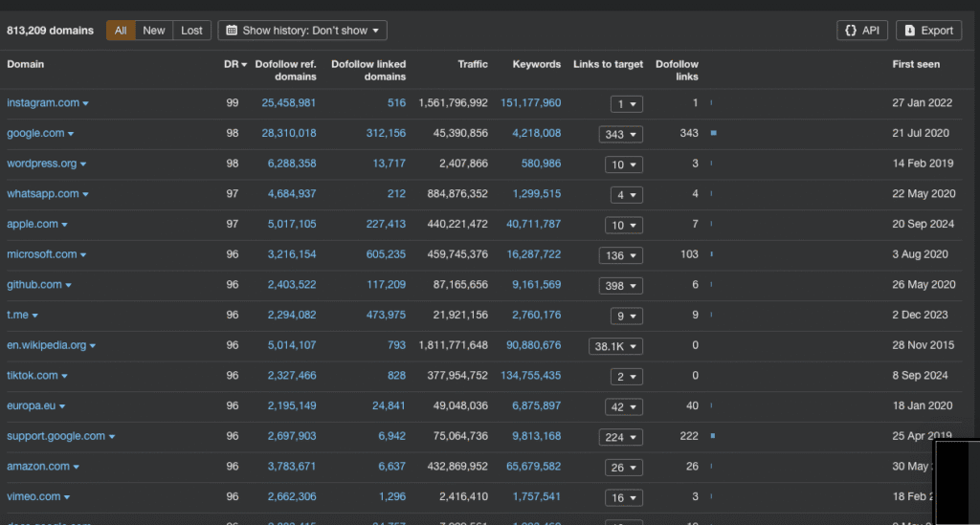Viewport: 980px width, 525px height.
Task: Sort the table by DR column
Action: 231,64
